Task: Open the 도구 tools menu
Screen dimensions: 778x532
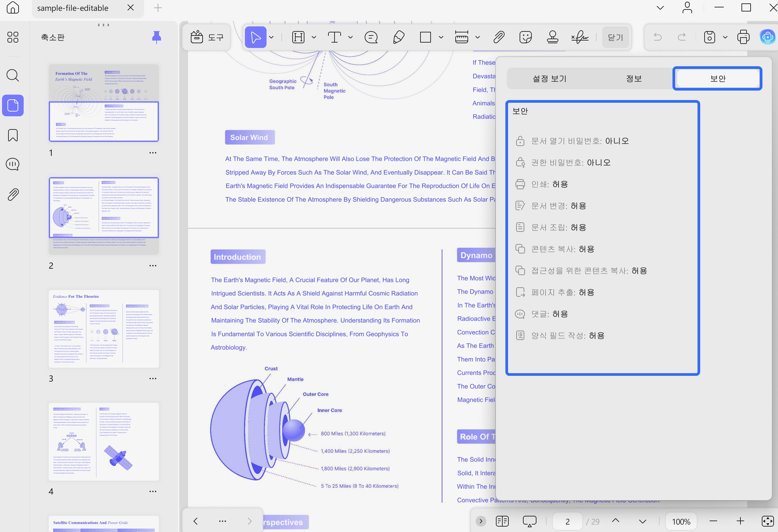Action: click(207, 37)
